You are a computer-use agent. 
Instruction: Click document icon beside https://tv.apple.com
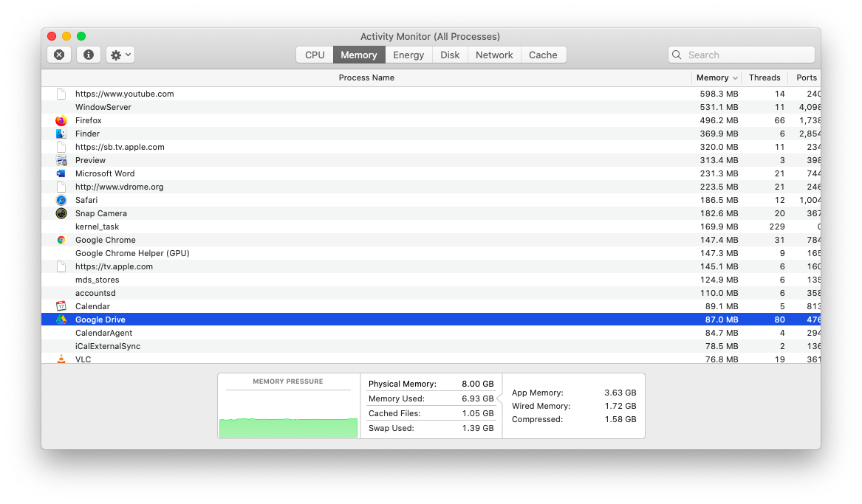pyautogui.click(x=61, y=267)
